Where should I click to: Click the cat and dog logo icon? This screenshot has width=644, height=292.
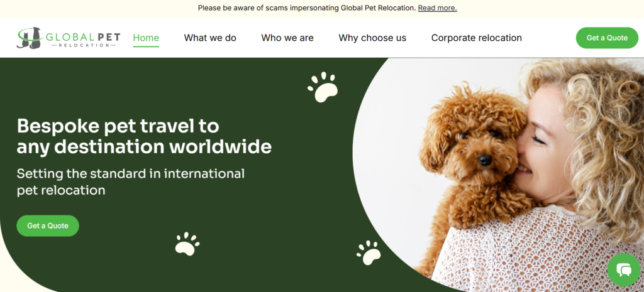(x=30, y=38)
